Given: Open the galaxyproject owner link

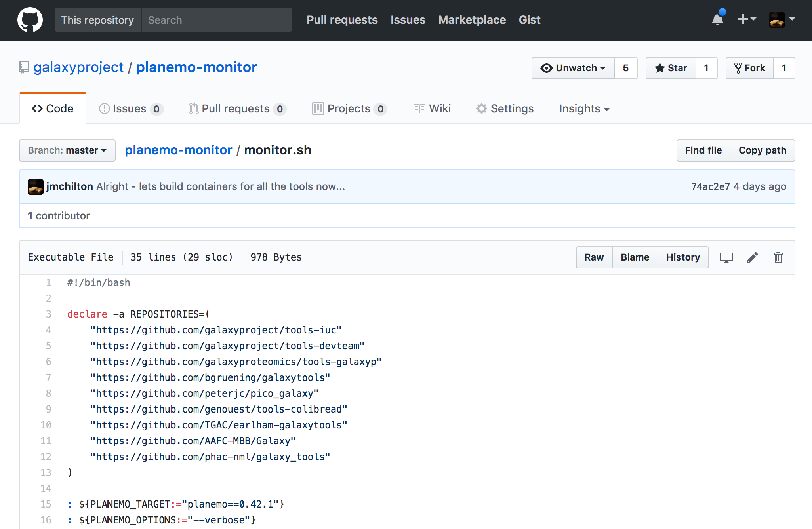Looking at the screenshot, I should coord(78,67).
